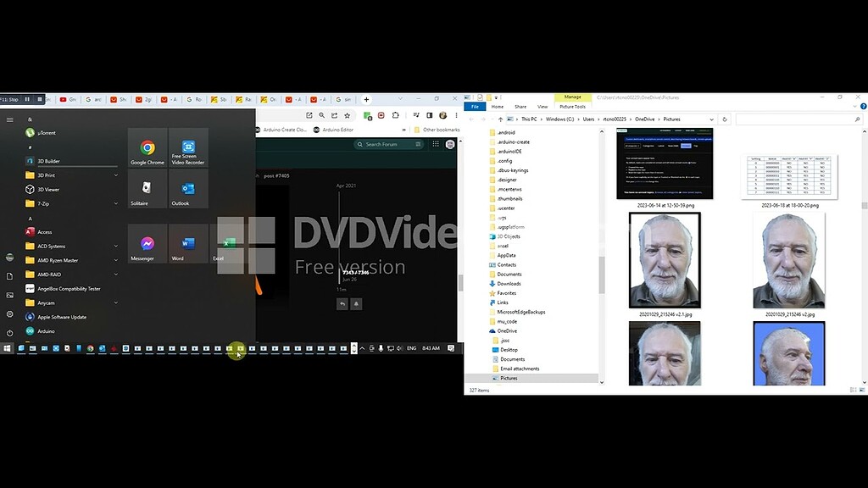Open the Outlook tile in the Start menu
Viewport: 868px width, 488px height.
(187, 191)
